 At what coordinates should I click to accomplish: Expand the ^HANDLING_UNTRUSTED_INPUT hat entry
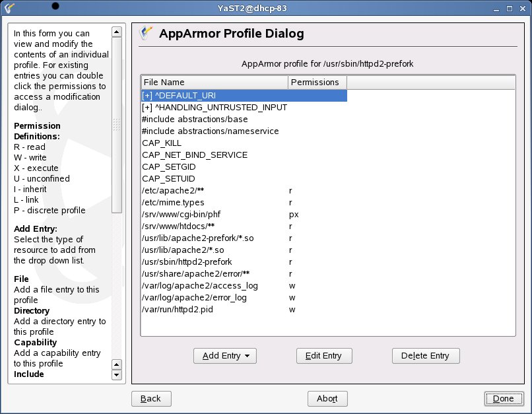pyautogui.click(x=147, y=108)
